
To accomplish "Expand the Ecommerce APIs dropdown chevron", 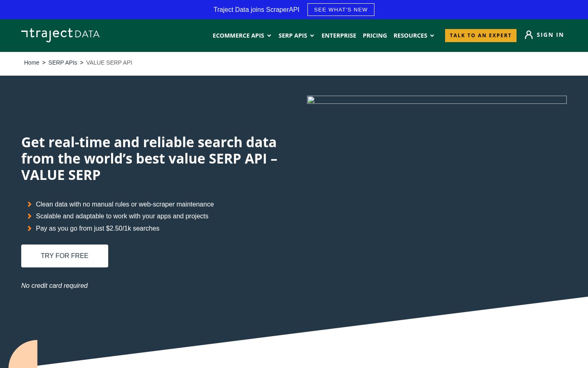I will pos(269,36).
